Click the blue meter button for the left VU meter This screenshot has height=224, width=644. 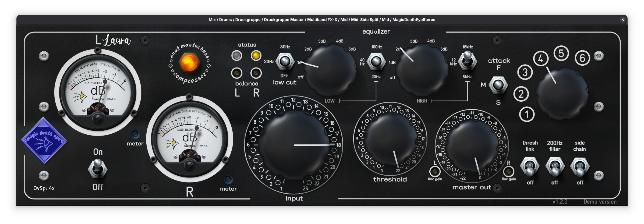[x=135, y=134]
